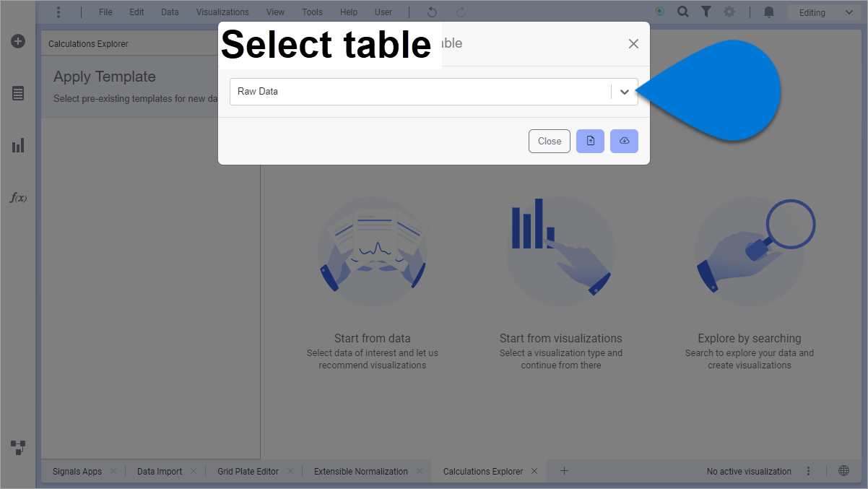Click the load template from file button

590,141
